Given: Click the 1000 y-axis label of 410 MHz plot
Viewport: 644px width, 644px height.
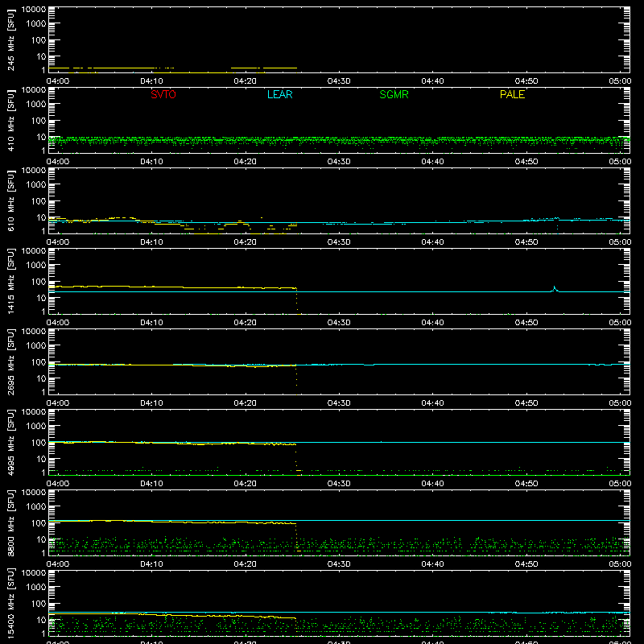Looking at the screenshot, I should [36, 105].
